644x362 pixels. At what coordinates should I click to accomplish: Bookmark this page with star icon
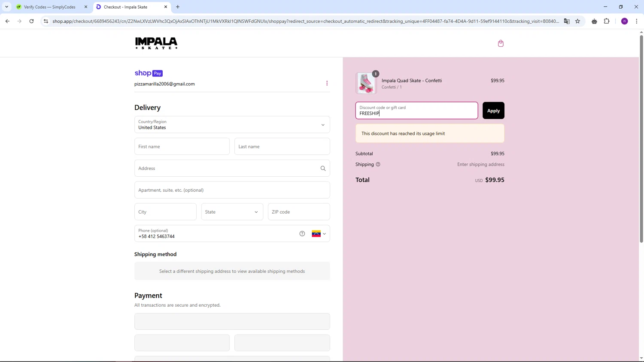(577, 21)
